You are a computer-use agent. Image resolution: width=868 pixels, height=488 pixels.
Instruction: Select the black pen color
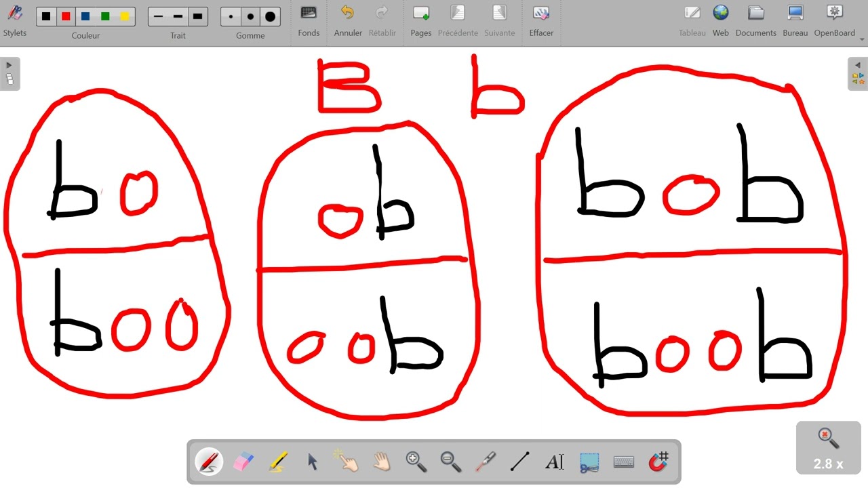point(46,16)
